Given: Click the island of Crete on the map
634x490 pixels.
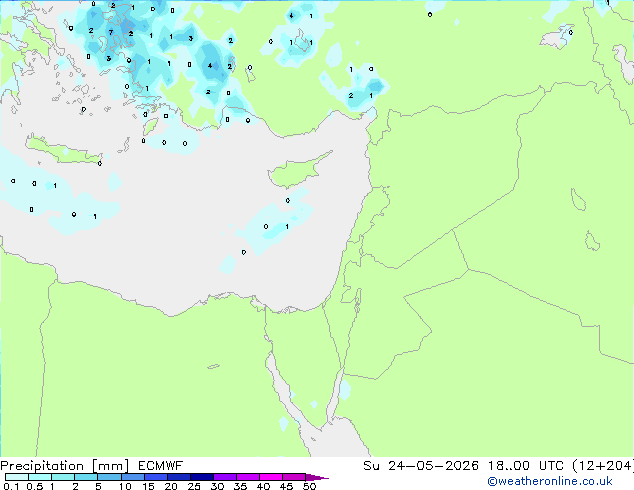Looking at the screenshot, I should [63, 150].
